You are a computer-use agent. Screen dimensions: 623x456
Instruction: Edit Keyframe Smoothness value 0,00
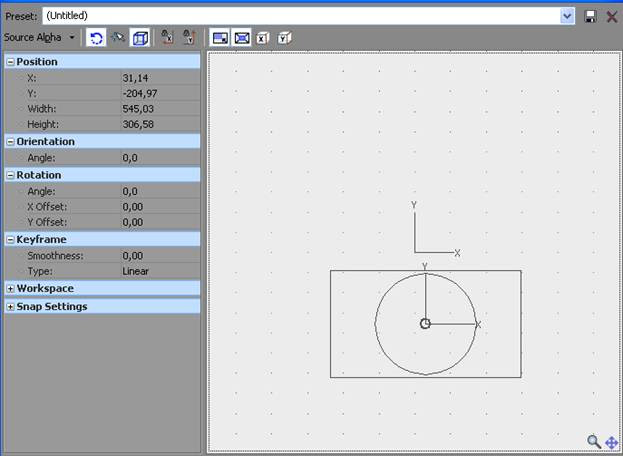[x=161, y=255]
